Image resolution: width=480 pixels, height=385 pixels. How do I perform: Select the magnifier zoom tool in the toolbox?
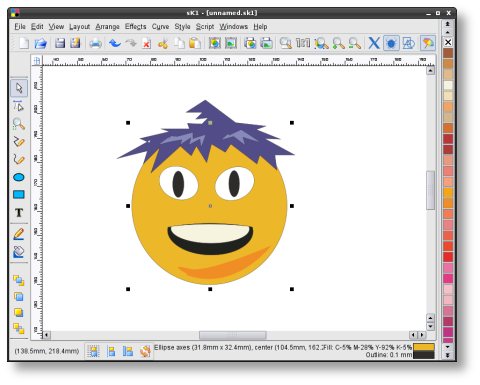[x=19, y=124]
